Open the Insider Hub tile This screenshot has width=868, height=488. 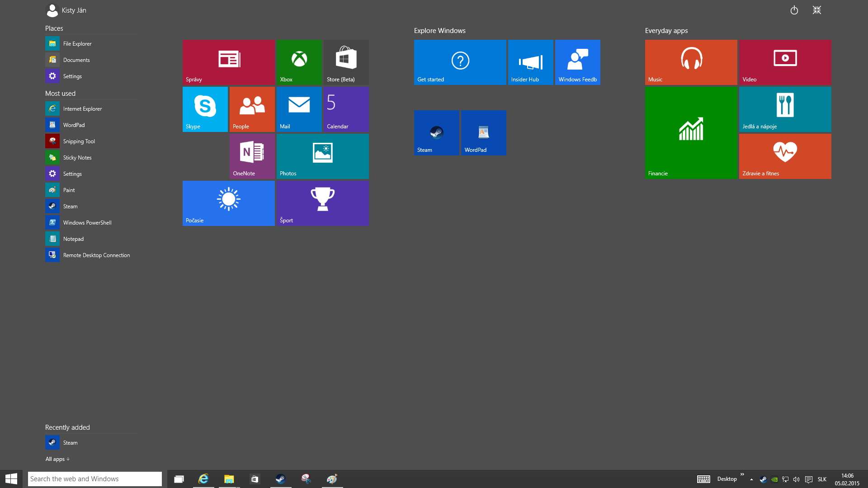click(x=530, y=62)
